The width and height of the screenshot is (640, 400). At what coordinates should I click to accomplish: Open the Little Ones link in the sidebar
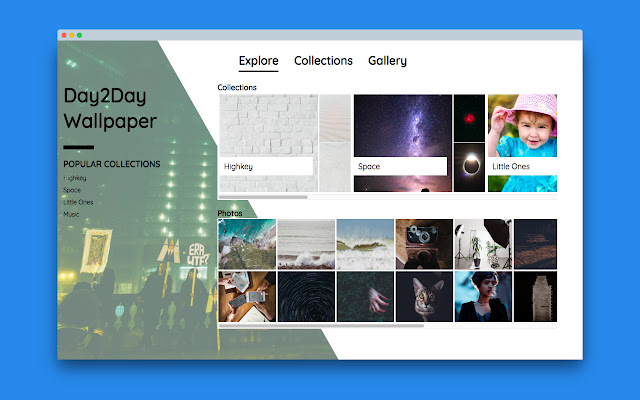78,202
